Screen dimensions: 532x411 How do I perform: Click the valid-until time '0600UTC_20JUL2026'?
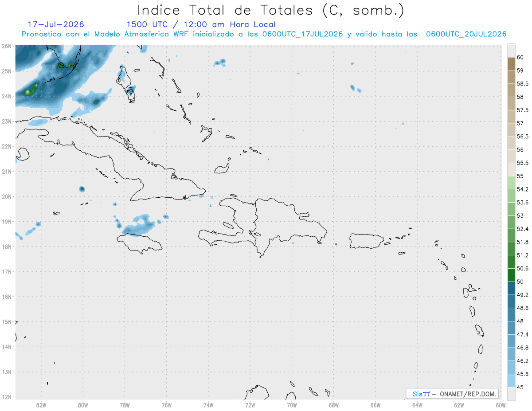466,34
